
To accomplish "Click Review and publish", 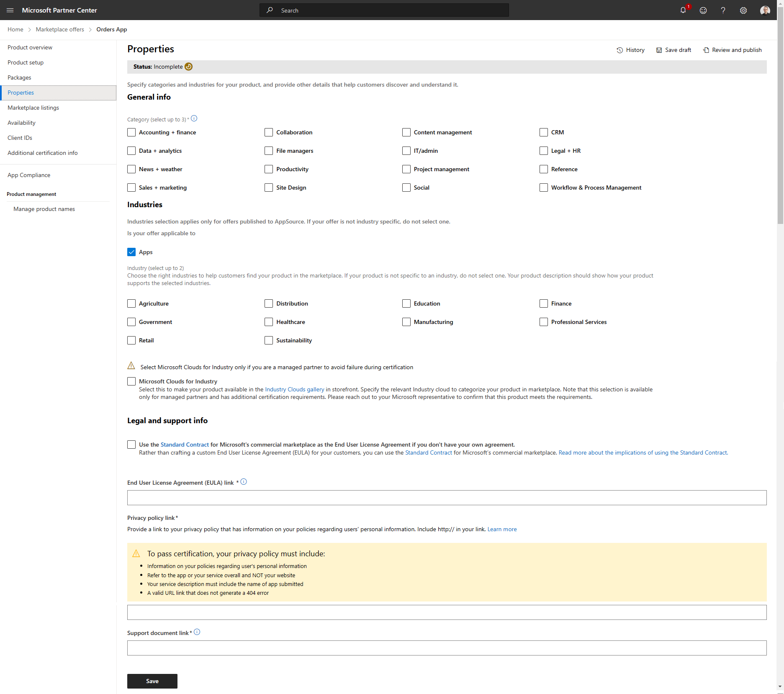I will coord(733,50).
